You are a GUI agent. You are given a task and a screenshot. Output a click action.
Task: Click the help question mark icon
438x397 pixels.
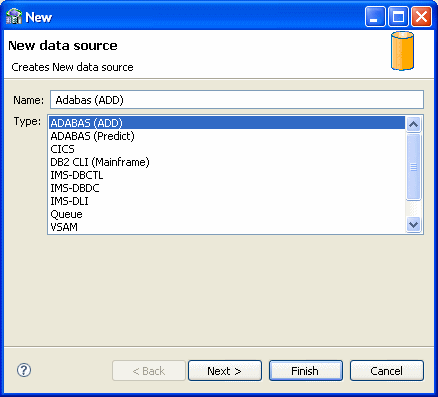click(x=24, y=370)
